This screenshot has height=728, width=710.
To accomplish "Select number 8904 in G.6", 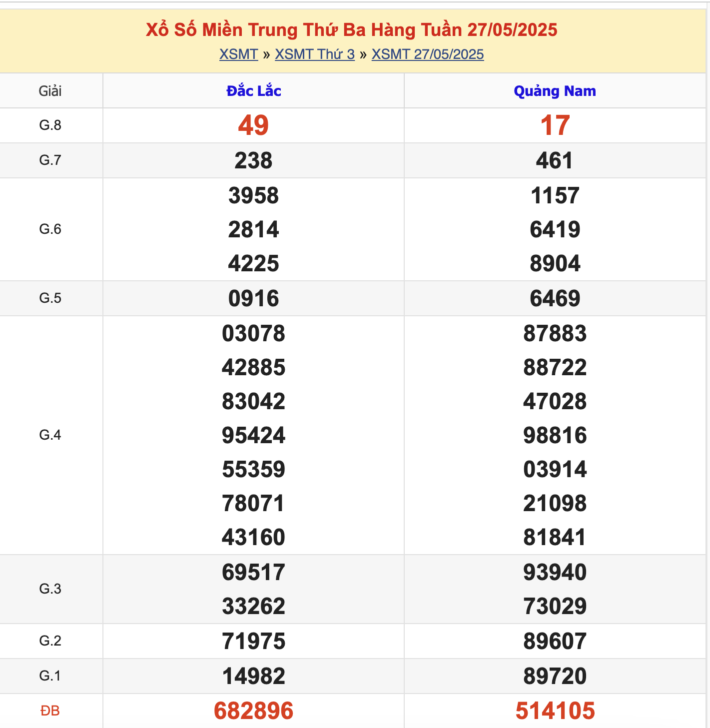I will tap(555, 263).
